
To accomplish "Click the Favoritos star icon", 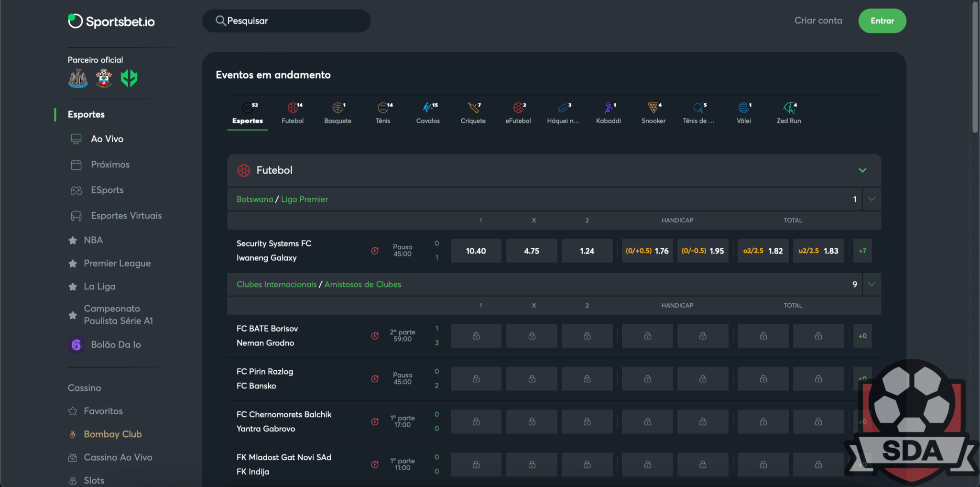I will click(73, 411).
